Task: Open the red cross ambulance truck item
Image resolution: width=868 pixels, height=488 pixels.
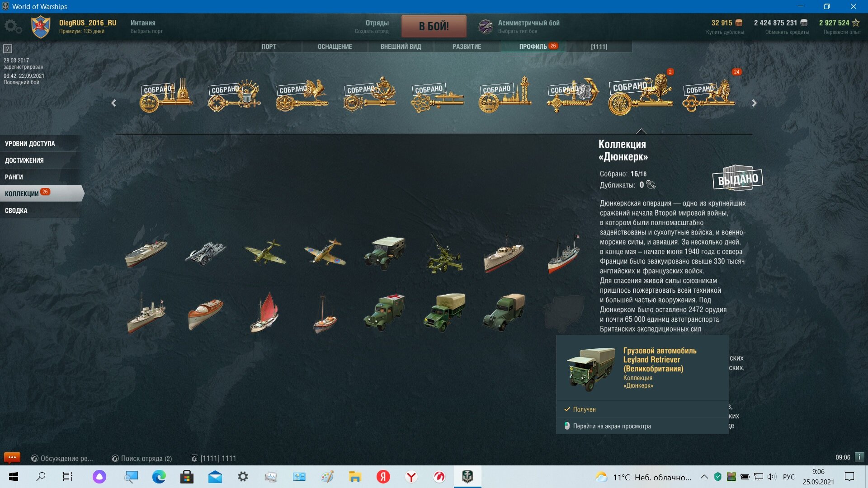Action: tap(385, 313)
